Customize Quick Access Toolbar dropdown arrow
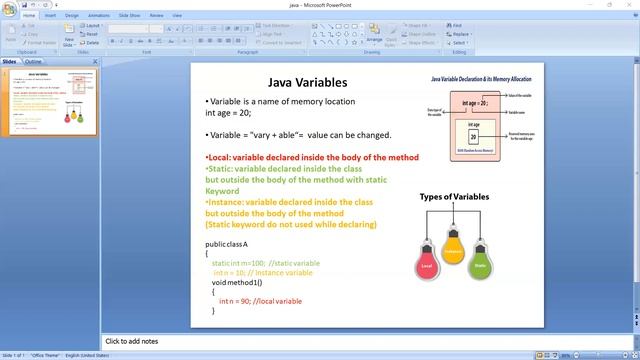Screen dimensions: 640x360 [56, 5]
